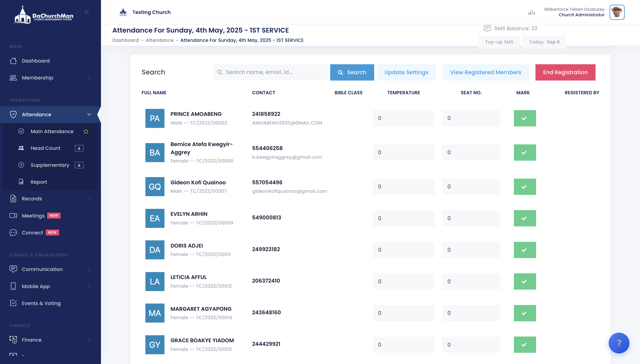Click the blue help question mark button

[x=619, y=343]
